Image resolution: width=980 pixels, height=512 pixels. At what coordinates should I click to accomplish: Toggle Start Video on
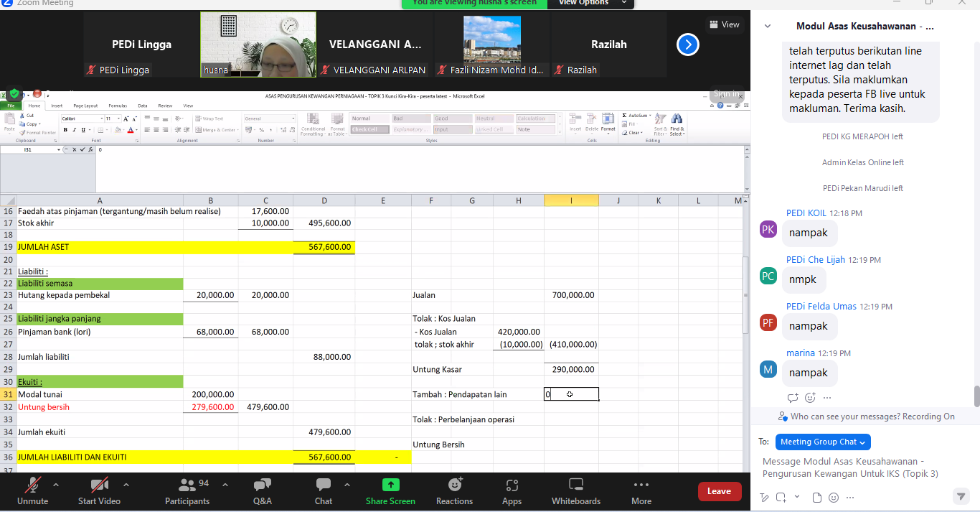tap(99, 490)
